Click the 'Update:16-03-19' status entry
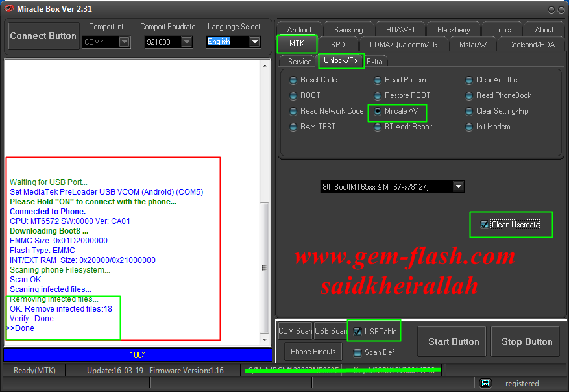 point(115,371)
